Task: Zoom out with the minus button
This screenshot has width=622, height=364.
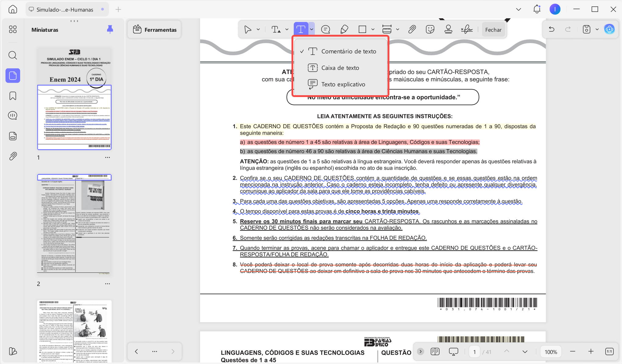Action: [x=573, y=351]
